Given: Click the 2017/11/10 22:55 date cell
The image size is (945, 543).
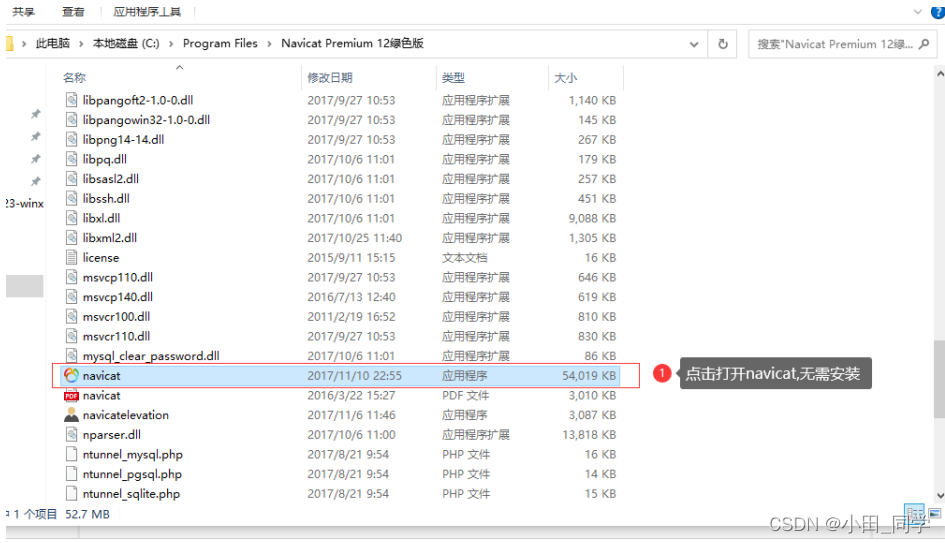Looking at the screenshot, I should click(x=354, y=375).
